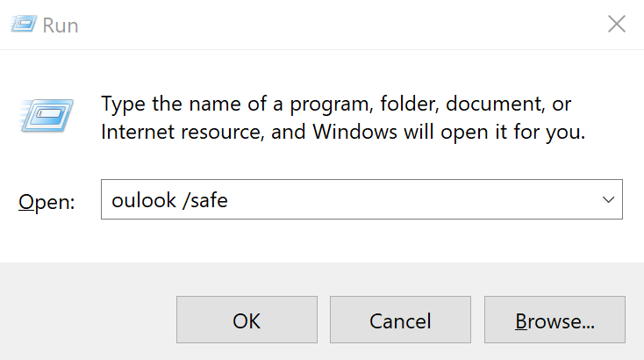Click the "Internet resource, and Windows" text line
The width and height of the screenshot is (644, 360).
[x=237, y=133]
